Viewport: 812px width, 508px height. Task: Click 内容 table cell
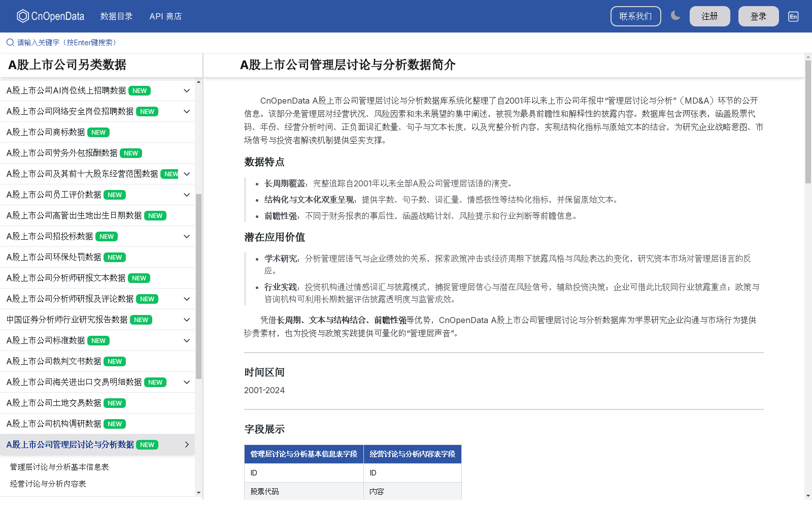point(412,491)
